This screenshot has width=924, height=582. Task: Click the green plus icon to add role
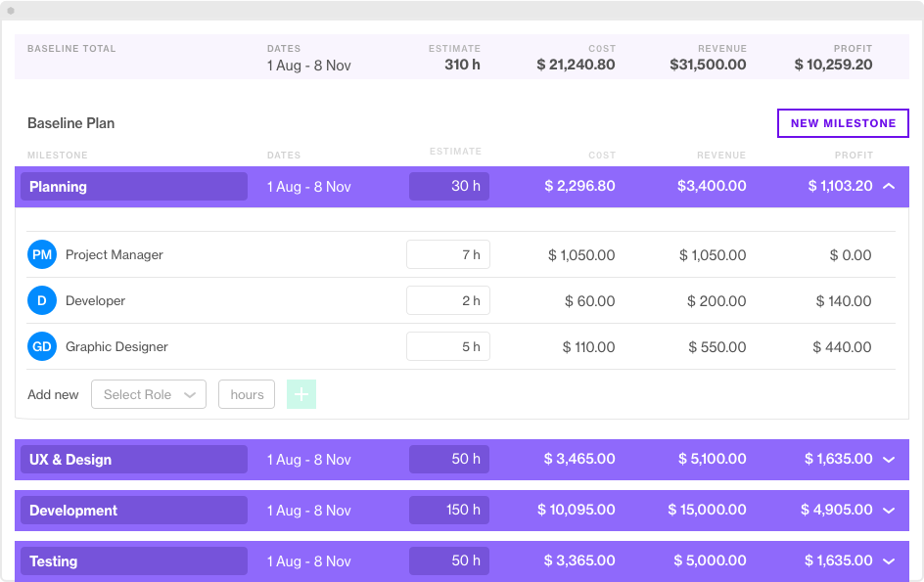click(x=301, y=394)
